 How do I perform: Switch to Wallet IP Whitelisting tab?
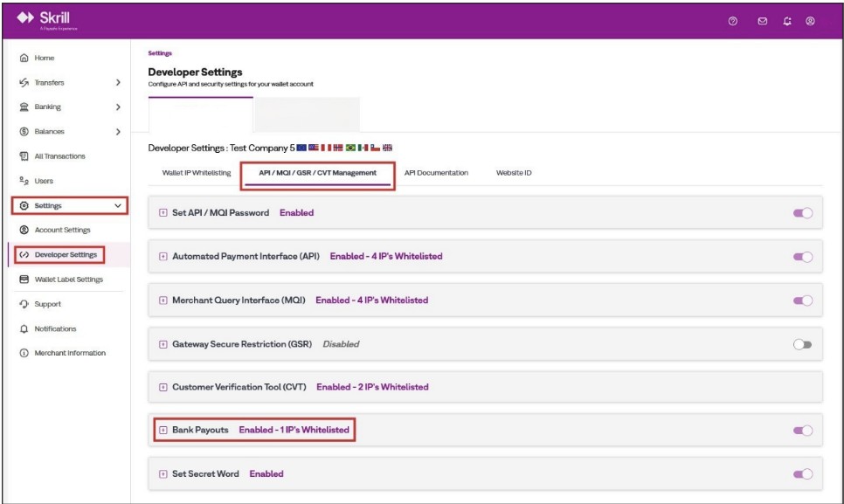pos(197,173)
